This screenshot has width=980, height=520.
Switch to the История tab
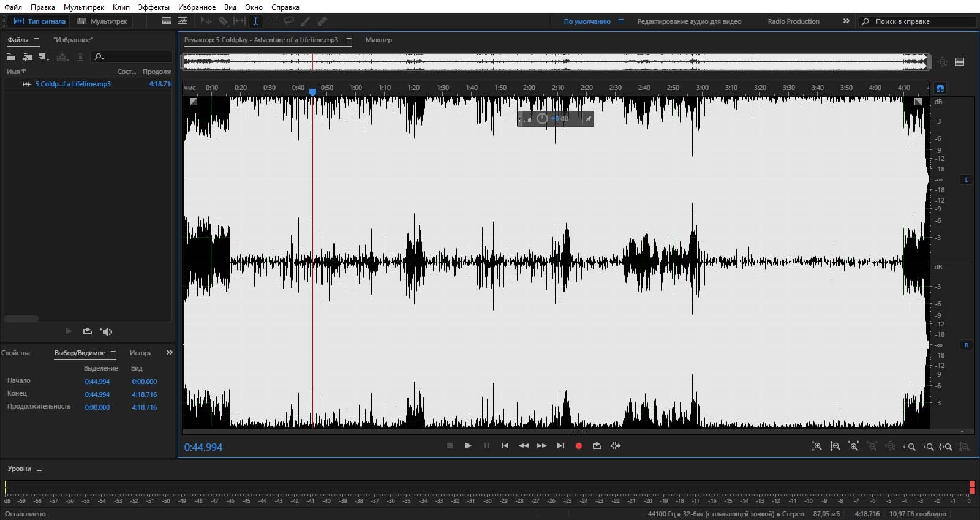140,353
